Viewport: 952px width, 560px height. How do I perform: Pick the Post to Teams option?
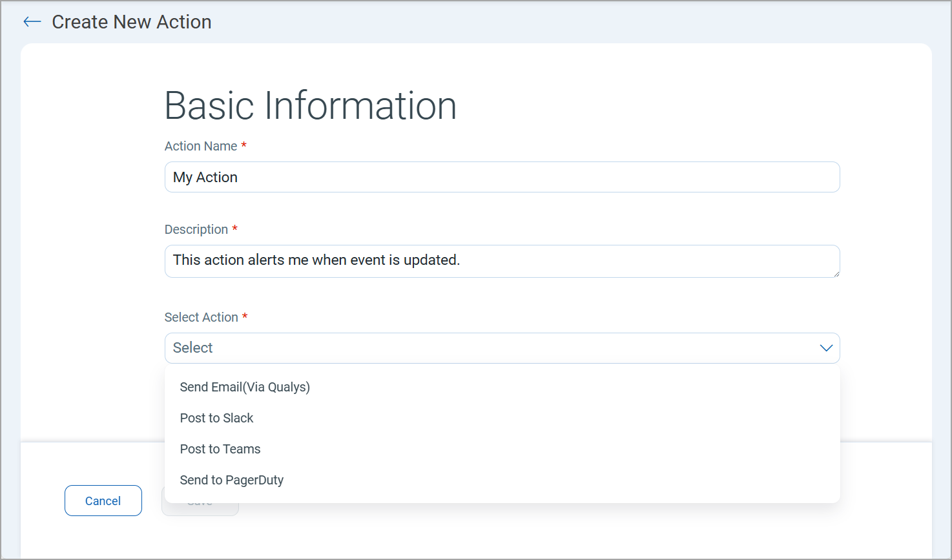pos(220,449)
